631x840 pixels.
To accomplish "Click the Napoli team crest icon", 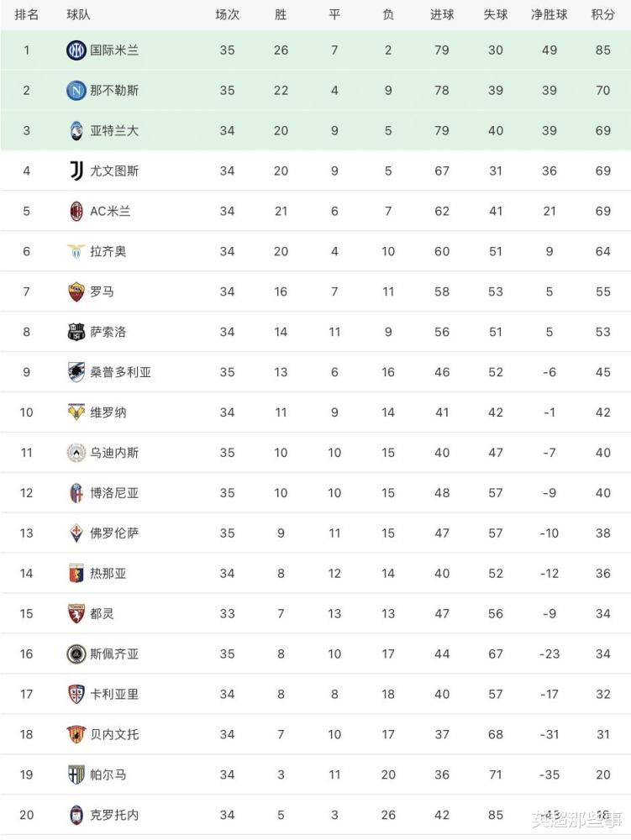I will pos(76,91).
